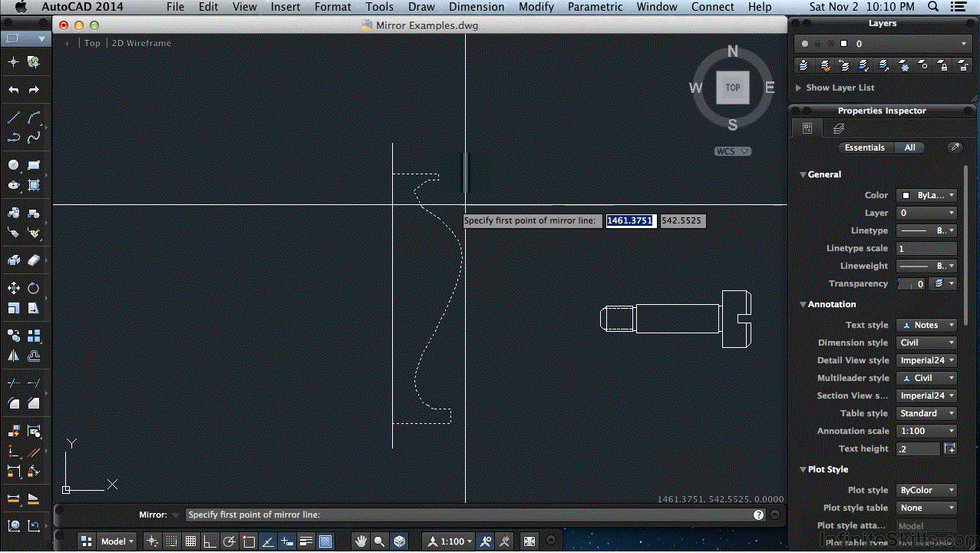Open the Draw menu

pos(421,7)
